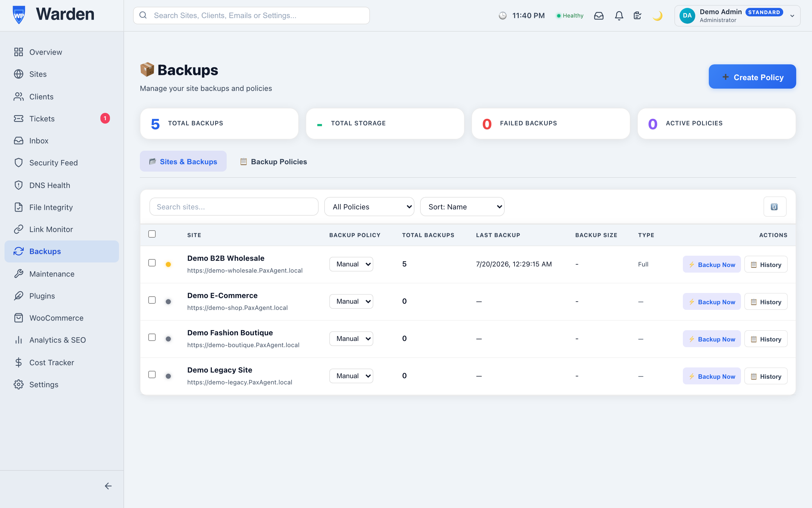Open the clipboard notes icon in header
Viewport: 812px width, 508px height.
tap(637, 16)
